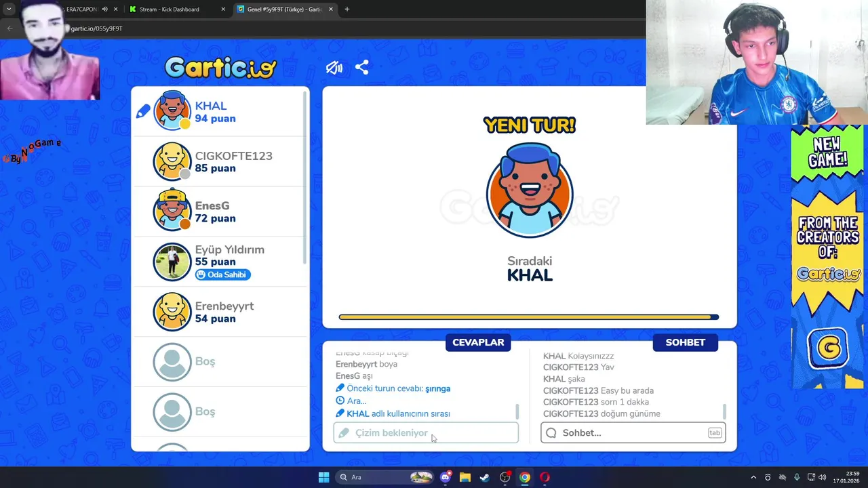Viewport: 868px width, 488px height.
Task: Click the taskbar Ara search box
Action: [384, 477]
